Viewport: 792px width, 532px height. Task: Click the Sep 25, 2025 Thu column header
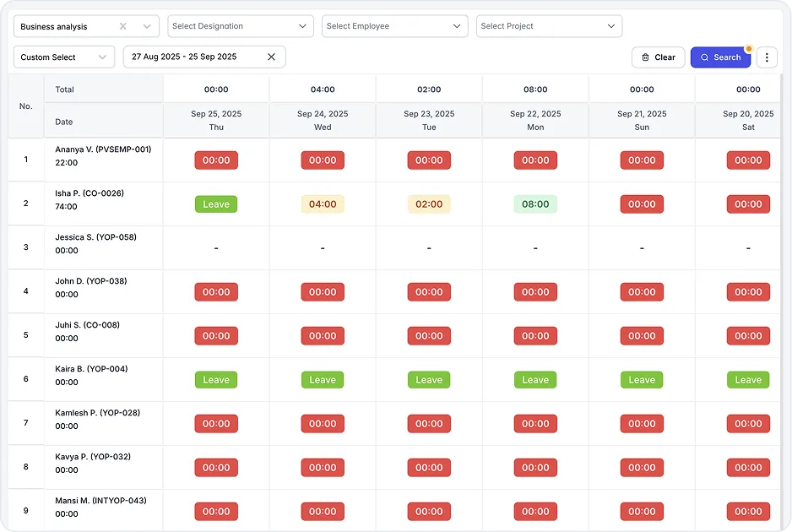216,120
